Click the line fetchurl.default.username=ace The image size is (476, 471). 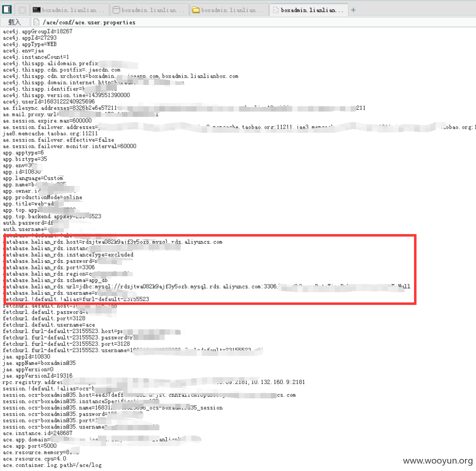tap(49, 324)
